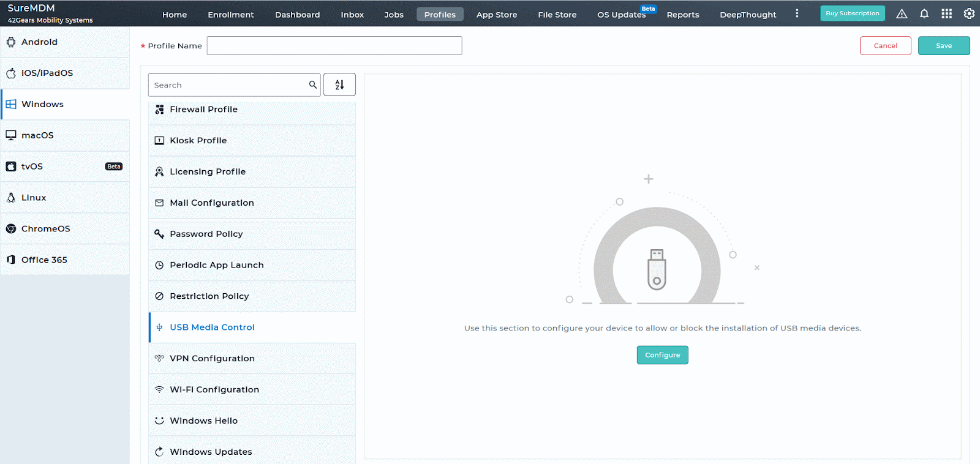Viewport: 980px width, 464px height.
Task: Open the Firewall Profile icon
Action: tap(159, 110)
